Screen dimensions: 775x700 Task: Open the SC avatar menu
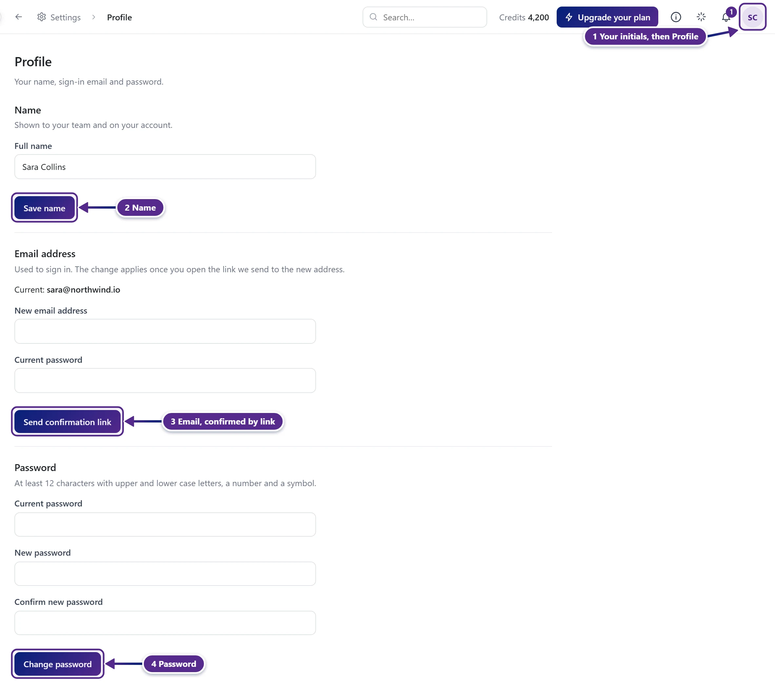[752, 17]
